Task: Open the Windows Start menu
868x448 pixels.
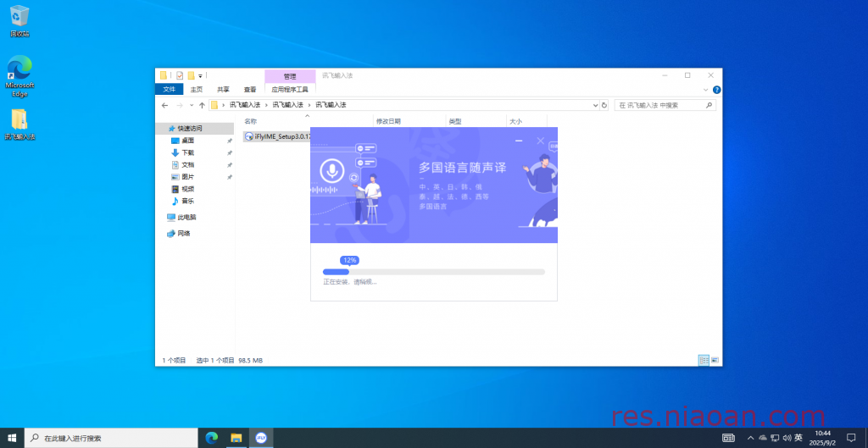Action: (12, 438)
